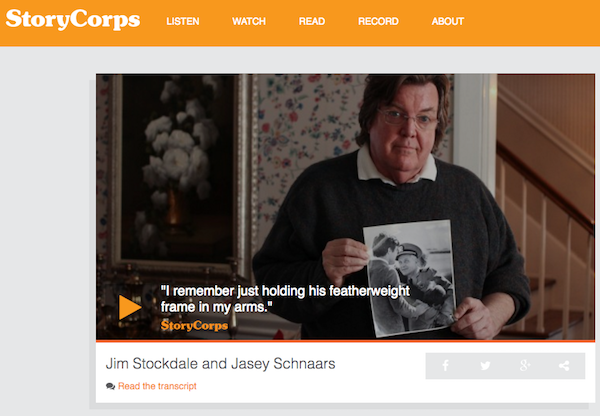Navigate to the ABOUT page
Viewport: 600px width, 416px height.
tap(448, 21)
